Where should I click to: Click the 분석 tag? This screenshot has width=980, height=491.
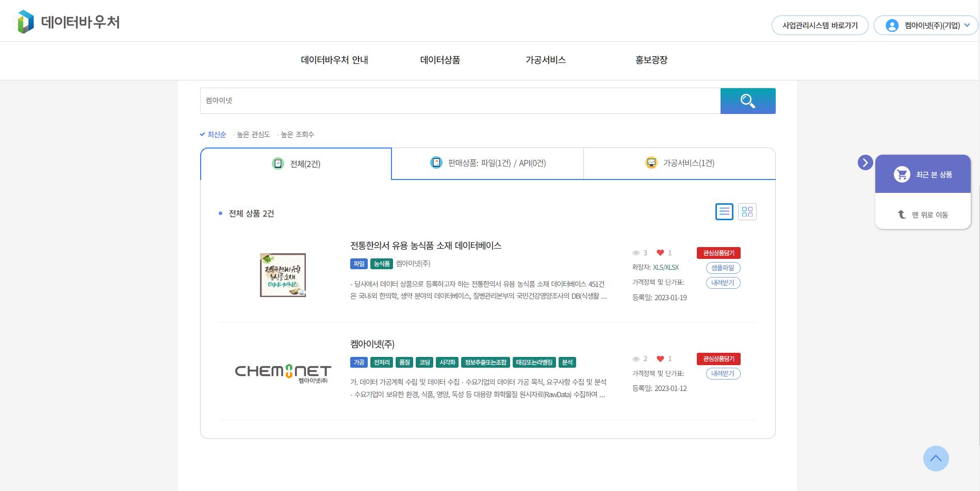(567, 363)
